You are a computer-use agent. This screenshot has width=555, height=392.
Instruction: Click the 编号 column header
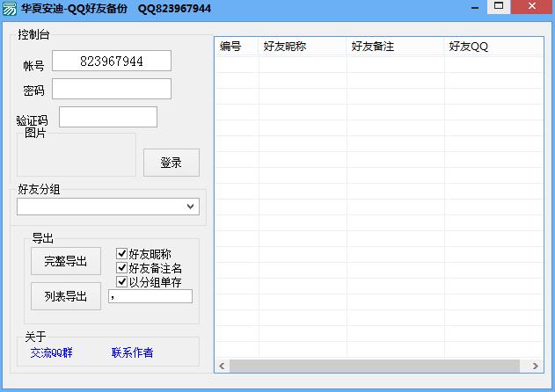pos(237,47)
